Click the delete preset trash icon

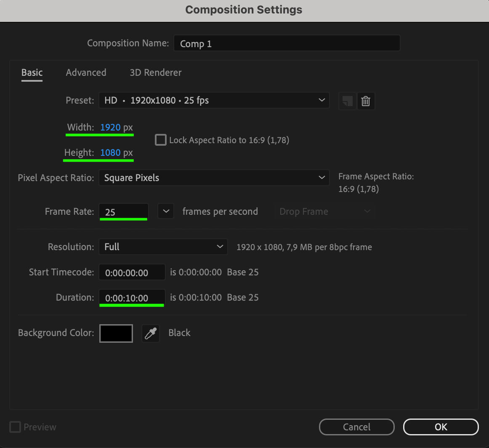tap(366, 101)
